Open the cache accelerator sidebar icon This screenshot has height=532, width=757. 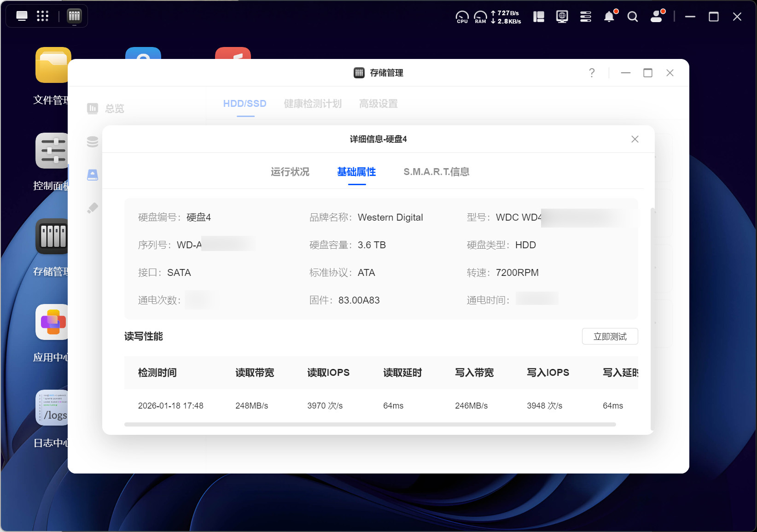[x=93, y=208]
